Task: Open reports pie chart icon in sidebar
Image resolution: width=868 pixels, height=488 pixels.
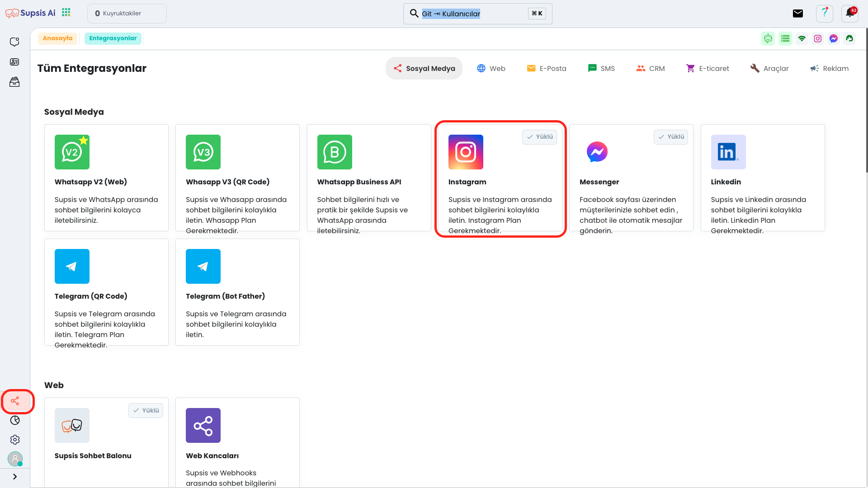Action: [x=15, y=420]
